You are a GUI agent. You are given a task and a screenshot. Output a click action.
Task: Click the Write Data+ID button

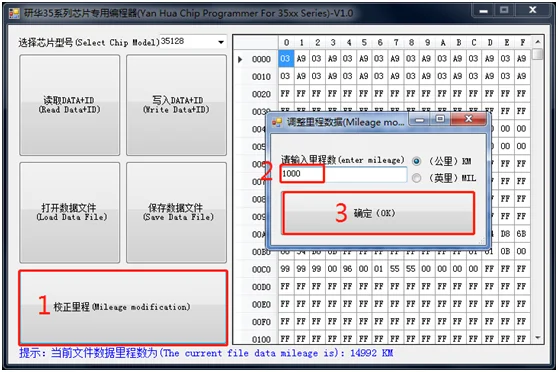click(x=176, y=105)
